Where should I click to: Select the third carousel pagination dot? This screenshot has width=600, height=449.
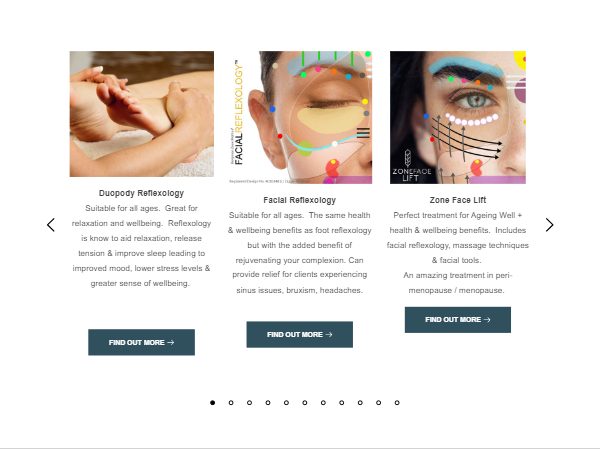(249, 402)
